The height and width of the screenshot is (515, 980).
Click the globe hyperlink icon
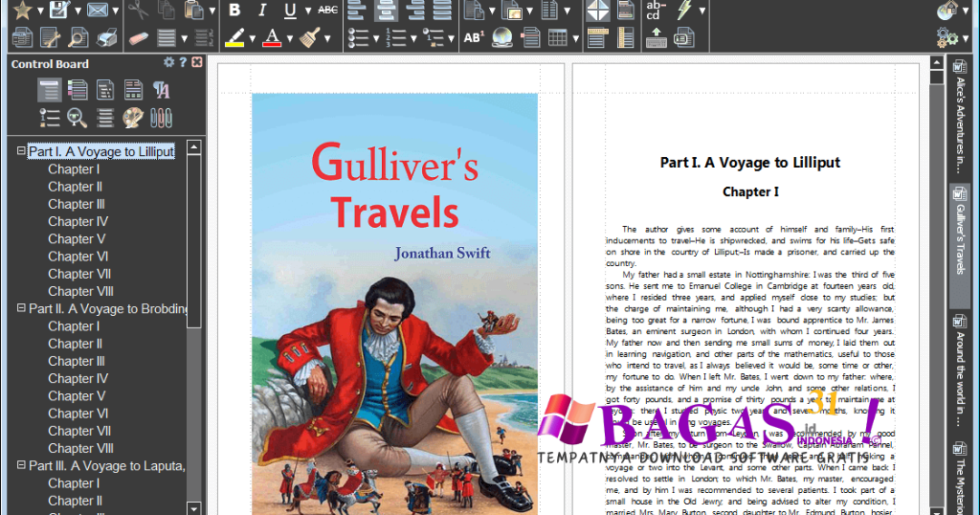point(501,38)
